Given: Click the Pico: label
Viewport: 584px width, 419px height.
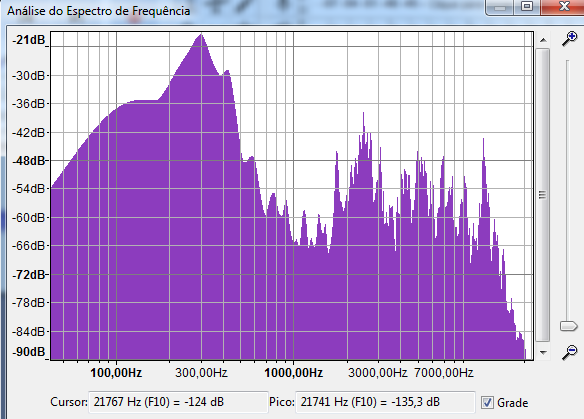Looking at the screenshot, I should [282, 402].
